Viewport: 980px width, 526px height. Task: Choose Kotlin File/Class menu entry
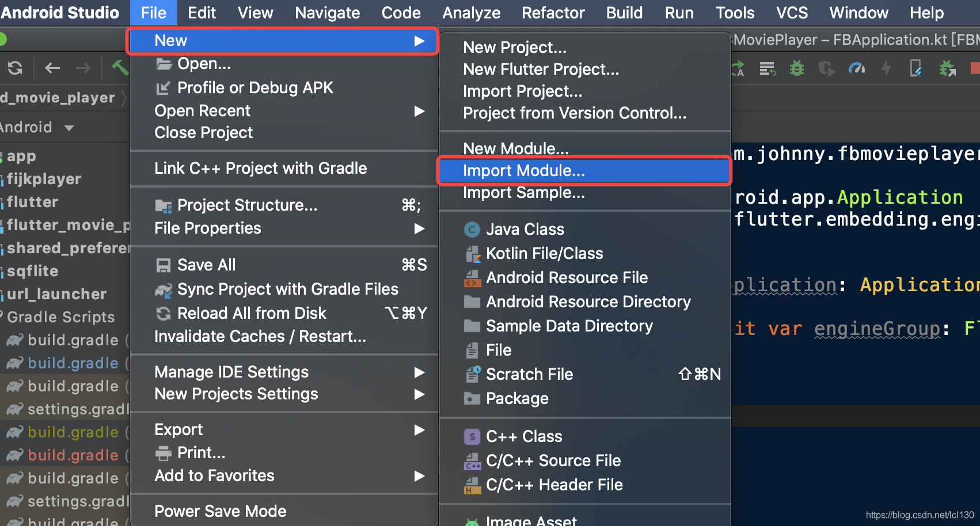click(x=544, y=253)
